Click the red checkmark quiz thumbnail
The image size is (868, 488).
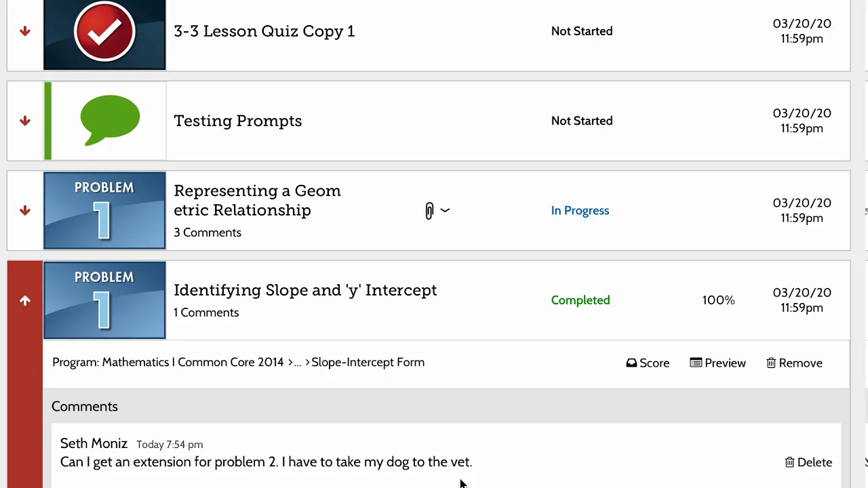pyautogui.click(x=104, y=34)
